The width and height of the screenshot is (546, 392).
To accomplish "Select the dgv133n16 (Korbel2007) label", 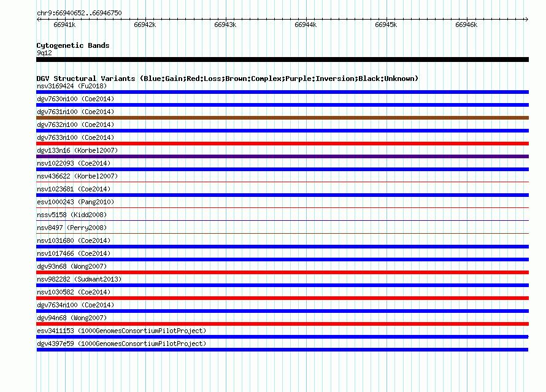I will click(77, 150).
